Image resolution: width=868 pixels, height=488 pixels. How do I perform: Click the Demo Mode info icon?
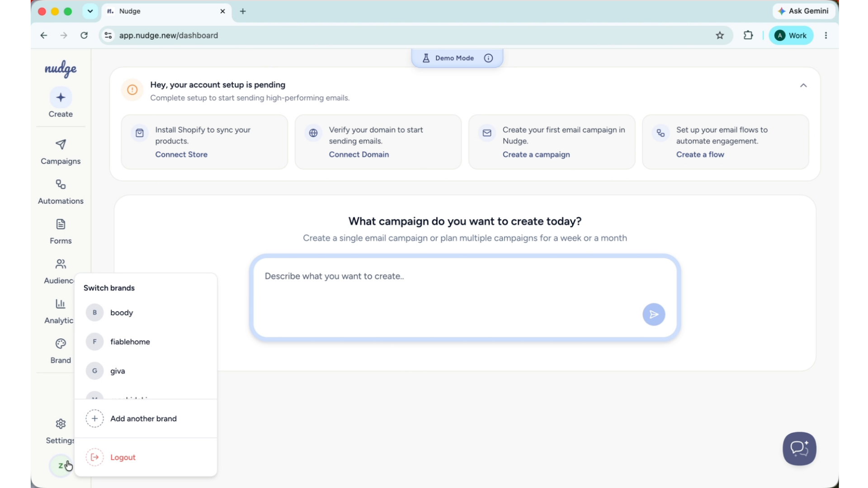(488, 58)
